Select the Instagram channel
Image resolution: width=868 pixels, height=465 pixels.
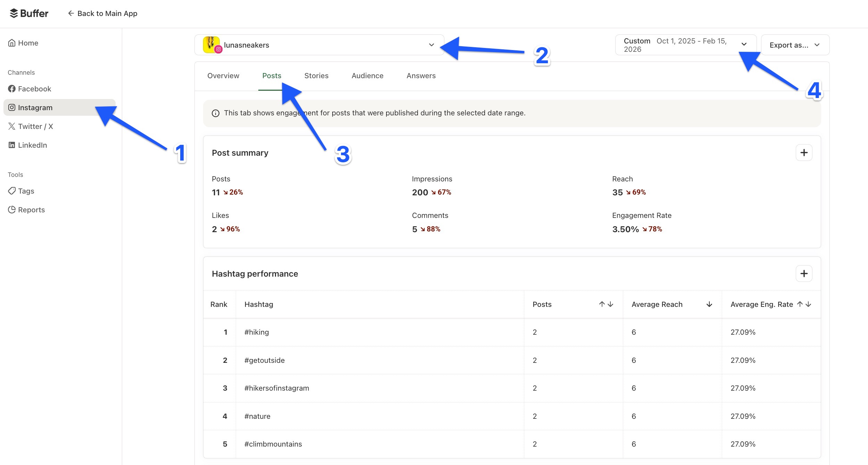click(x=59, y=107)
